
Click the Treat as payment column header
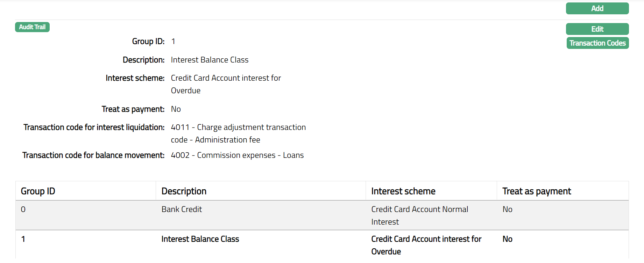(x=536, y=191)
